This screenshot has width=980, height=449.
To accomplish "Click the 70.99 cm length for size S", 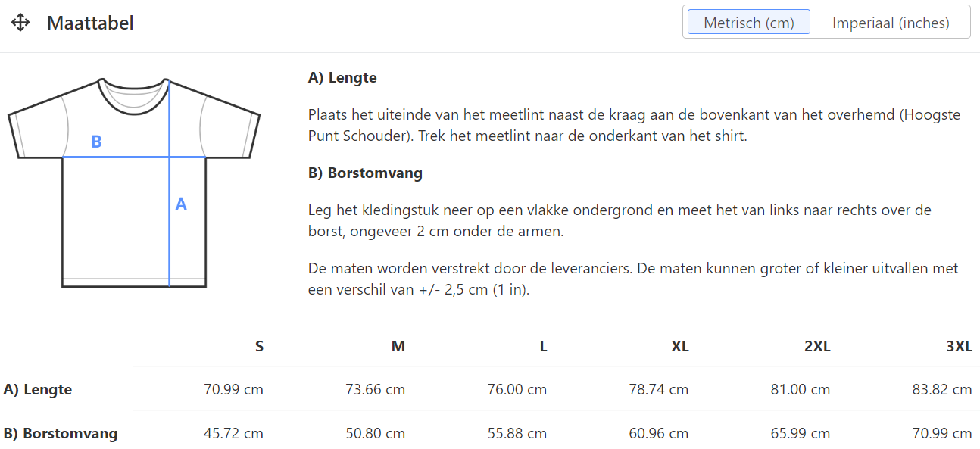I will click(x=233, y=390).
